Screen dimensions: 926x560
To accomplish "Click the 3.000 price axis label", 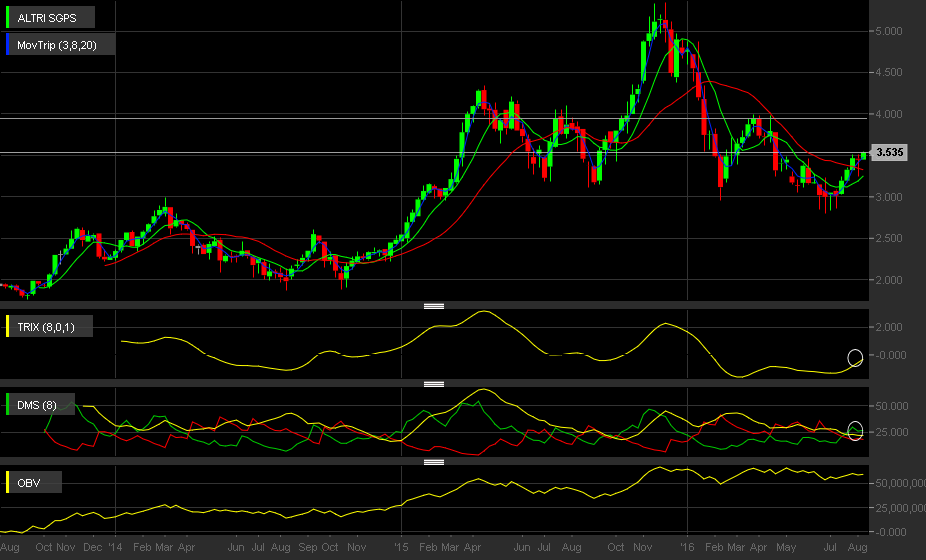I will click(x=889, y=197).
